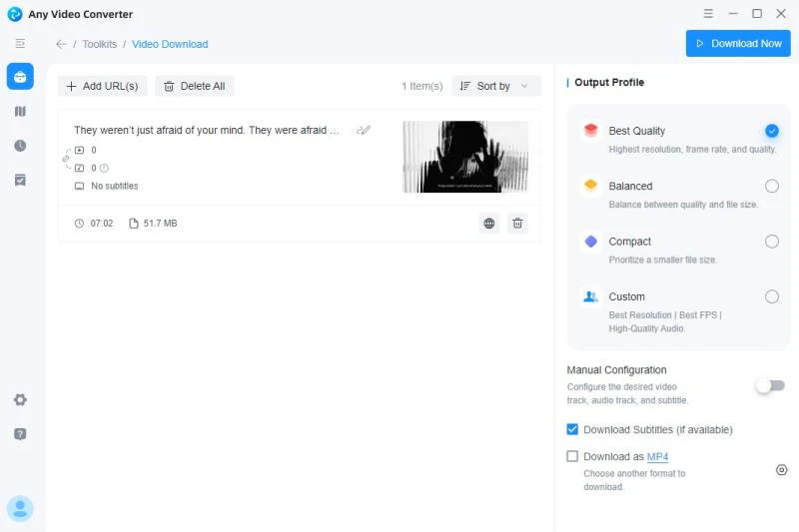This screenshot has width=799, height=532.
Task: Open the completed tasks sidebar icon
Action: [x=20, y=180]
